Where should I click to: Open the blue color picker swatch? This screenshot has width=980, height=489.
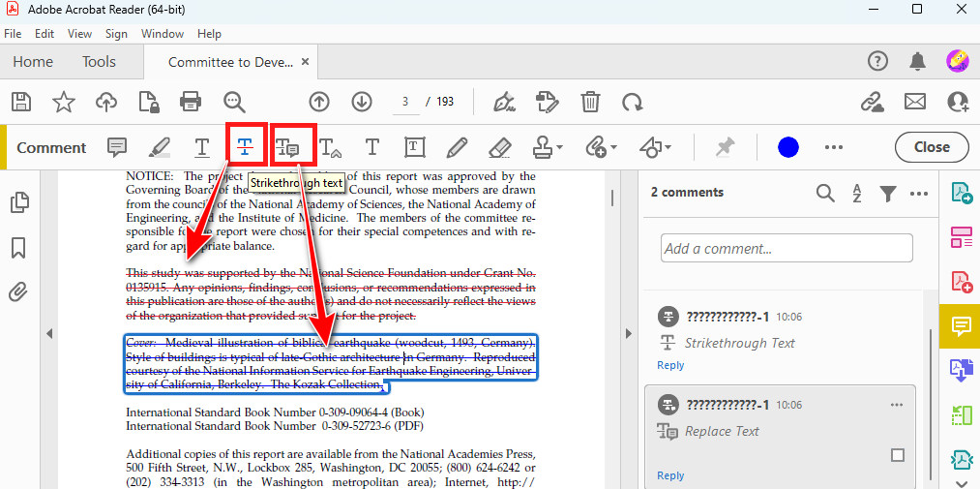[788, 147]
